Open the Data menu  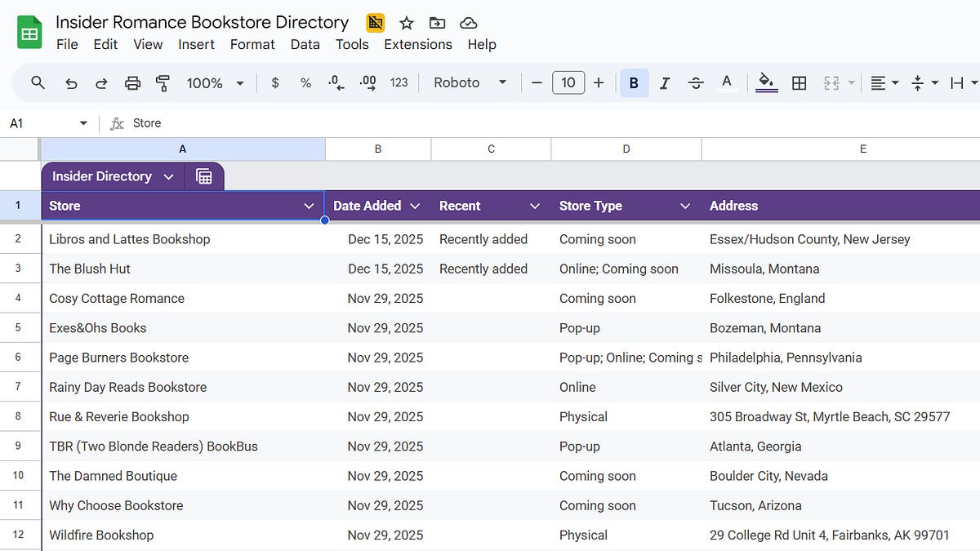click(305, 44)
